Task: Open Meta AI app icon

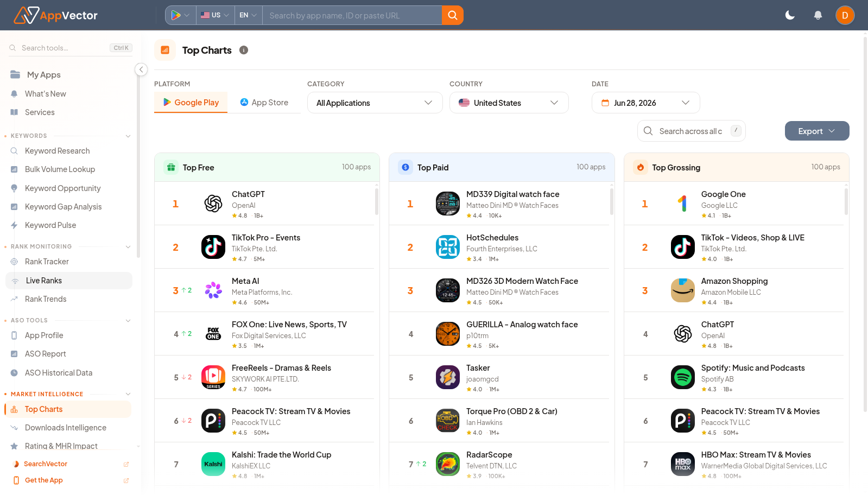Action: pyautogui.click(x=213, y=290)
